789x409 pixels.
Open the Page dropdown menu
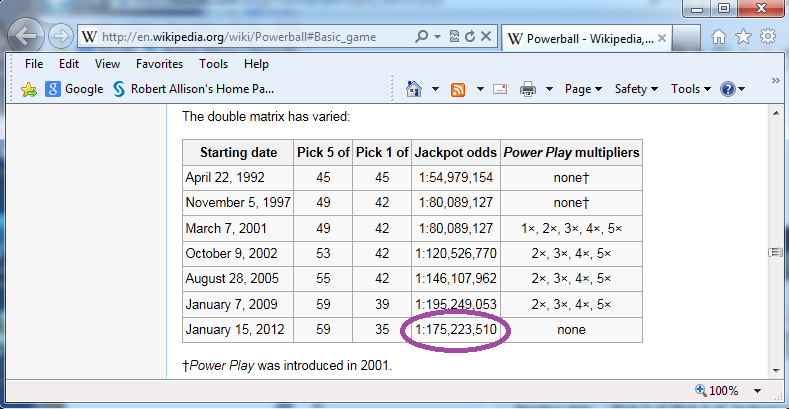pos(583,89)
